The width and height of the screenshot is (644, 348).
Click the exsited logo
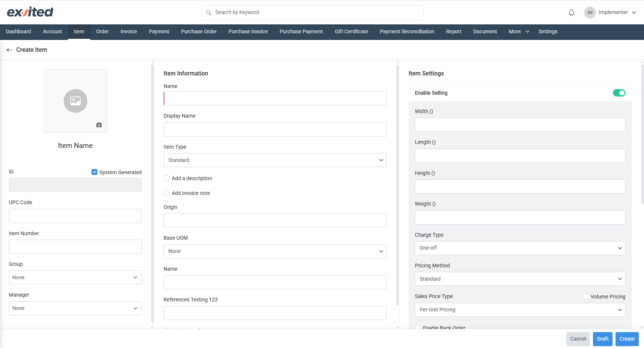[30, 12]
